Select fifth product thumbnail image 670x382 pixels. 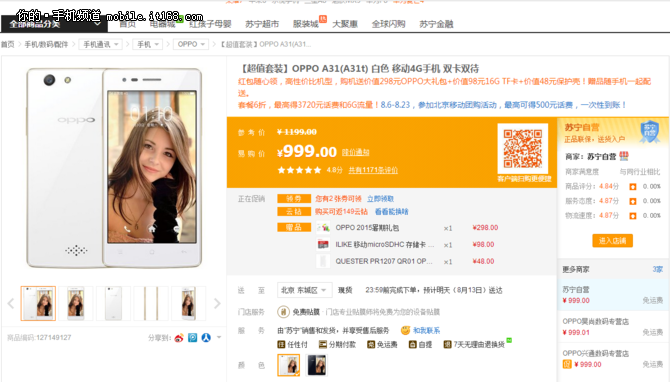188,303
